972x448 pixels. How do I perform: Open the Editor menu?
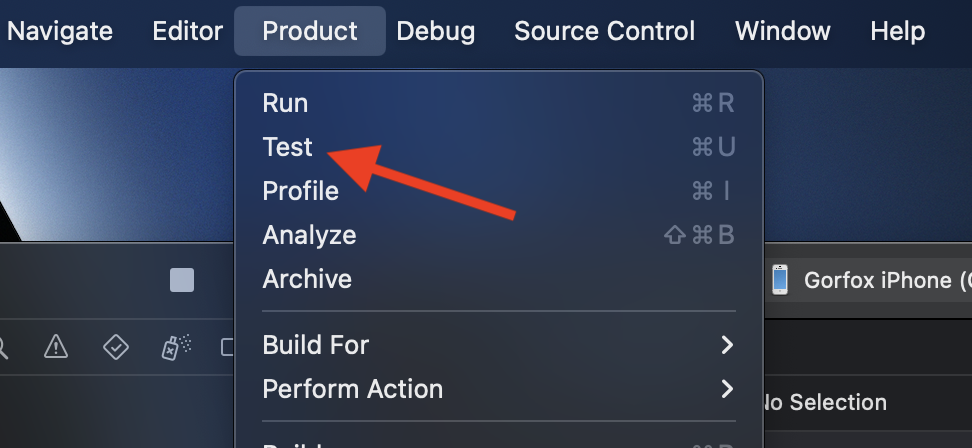click(187, 31)
